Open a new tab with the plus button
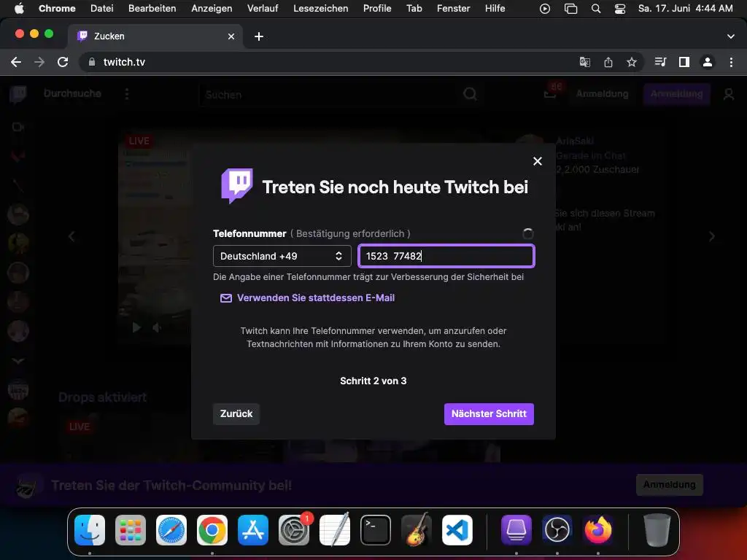The width and height of the screenshot is (747, 560). click(x=259, y=36)
